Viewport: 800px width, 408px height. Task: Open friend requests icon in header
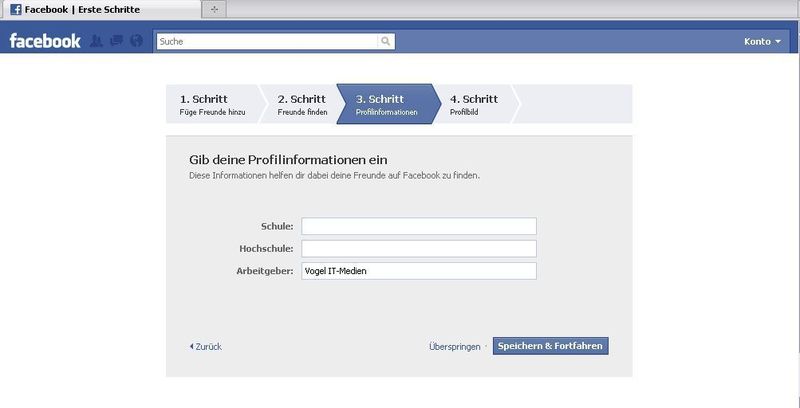[96, 41]
